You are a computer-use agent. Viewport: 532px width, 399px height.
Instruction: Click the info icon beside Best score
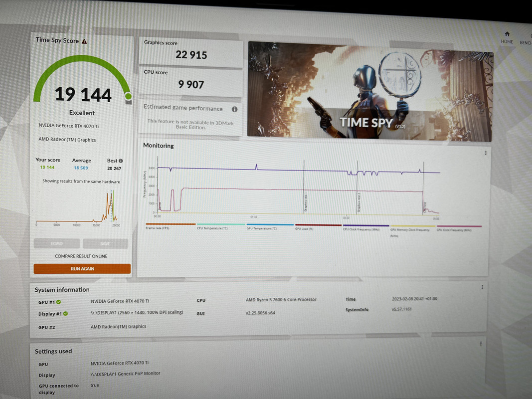click(x=121, y=161)
